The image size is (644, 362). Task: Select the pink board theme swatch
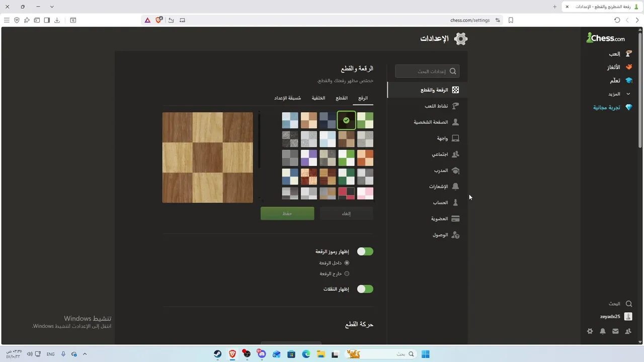coord(365,194)
